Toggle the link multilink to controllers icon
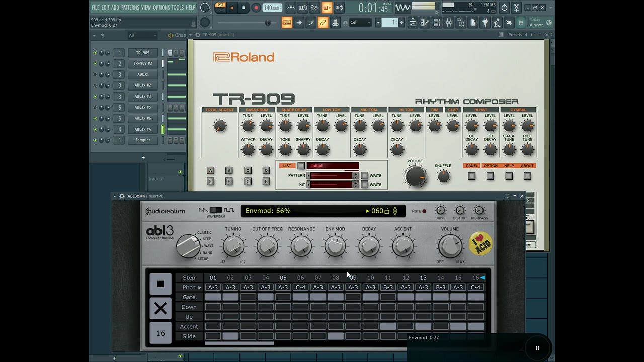Screen dimensions: 644x362 (x=323, y=22)
